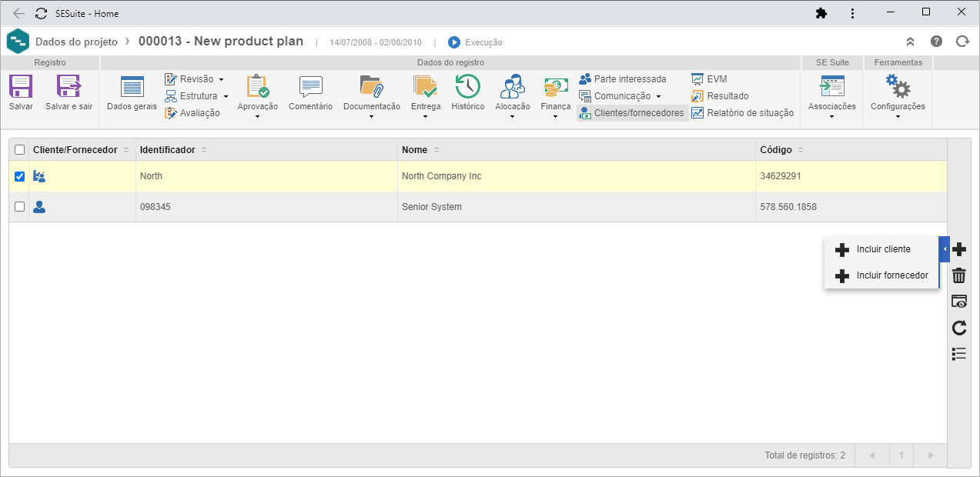Click the Comentário speech bubble icon
This screenshot has width=980, height=477.
tap(310, 86)
